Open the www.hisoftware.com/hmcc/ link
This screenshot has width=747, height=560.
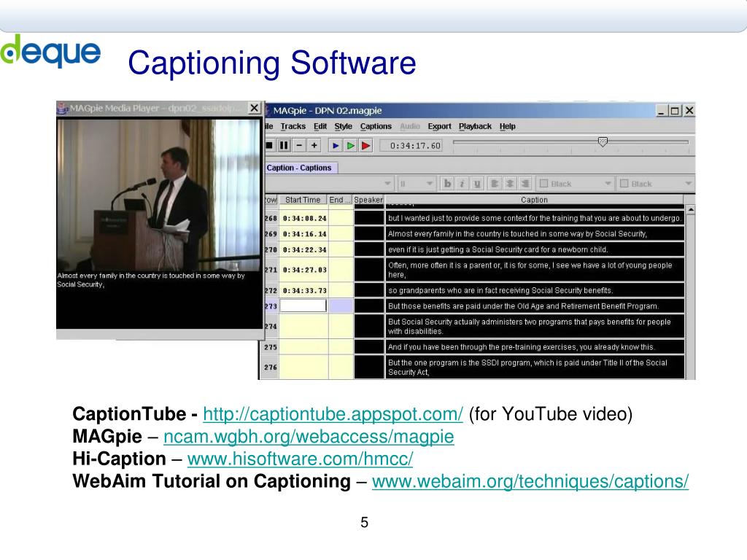pos(300,459)
